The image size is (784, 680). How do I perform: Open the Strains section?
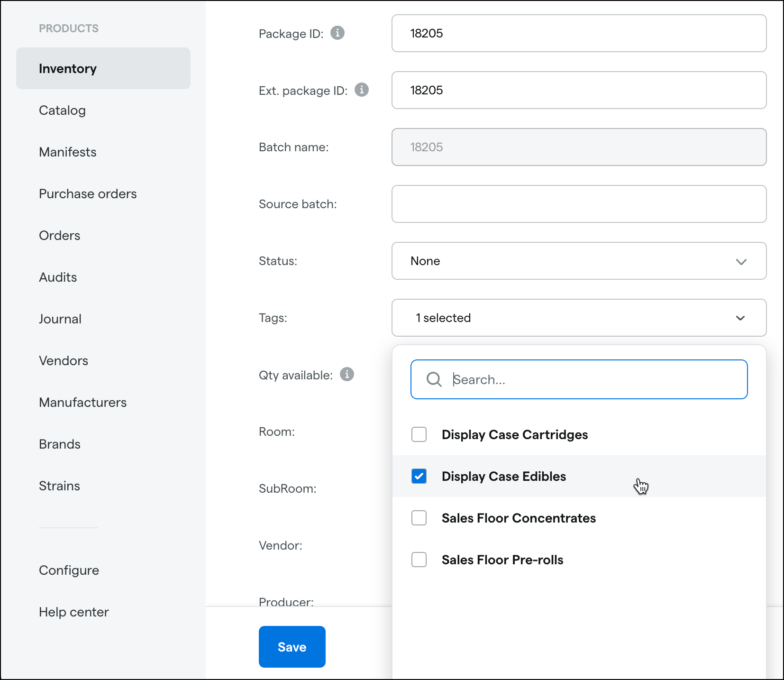[x=59, y=486]
